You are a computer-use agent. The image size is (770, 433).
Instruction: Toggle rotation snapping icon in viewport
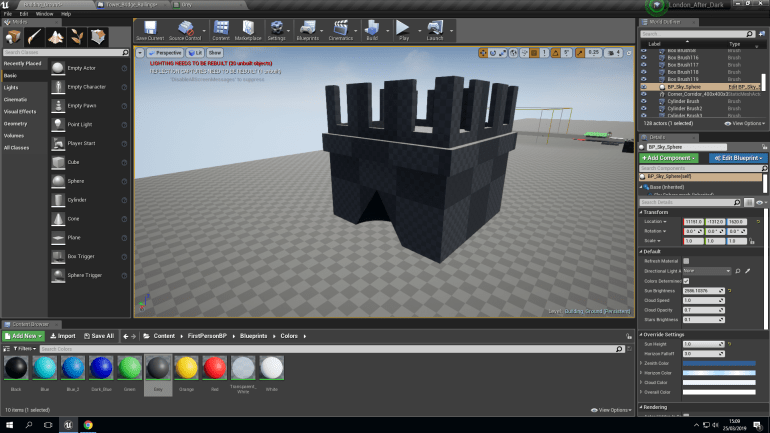pyautogui.click(x=555, y=53)
